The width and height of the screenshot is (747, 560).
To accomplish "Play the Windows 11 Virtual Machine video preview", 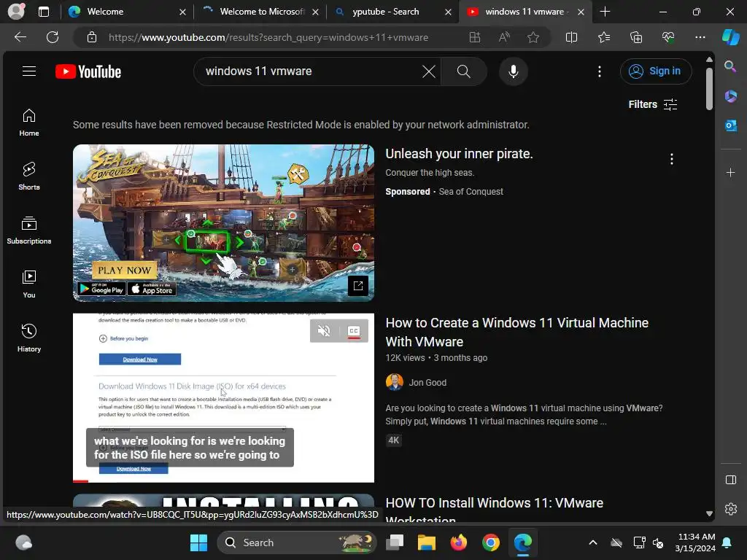I will pos(223,397).
